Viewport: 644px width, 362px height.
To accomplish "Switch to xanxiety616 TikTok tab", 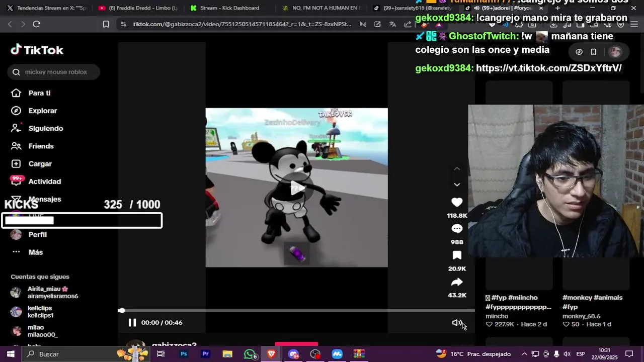I will (413, 8).
